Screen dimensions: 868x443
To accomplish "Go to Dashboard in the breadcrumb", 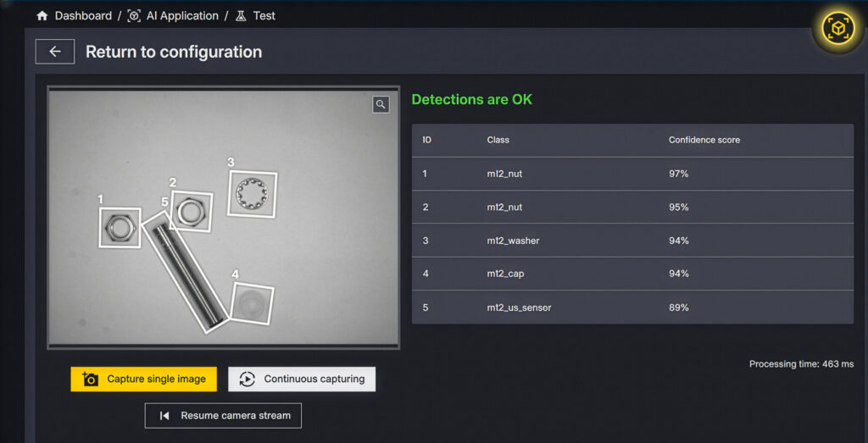I will coord(83,16).
